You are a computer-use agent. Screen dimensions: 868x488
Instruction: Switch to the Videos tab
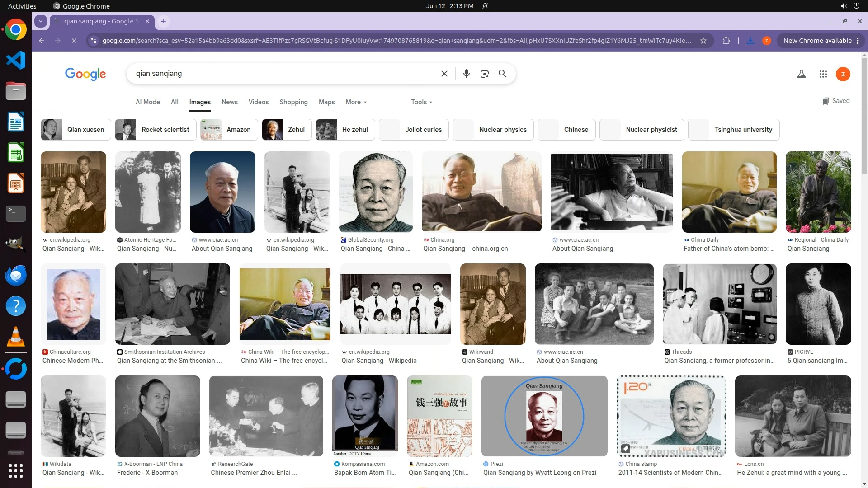[x=258, y=102]
